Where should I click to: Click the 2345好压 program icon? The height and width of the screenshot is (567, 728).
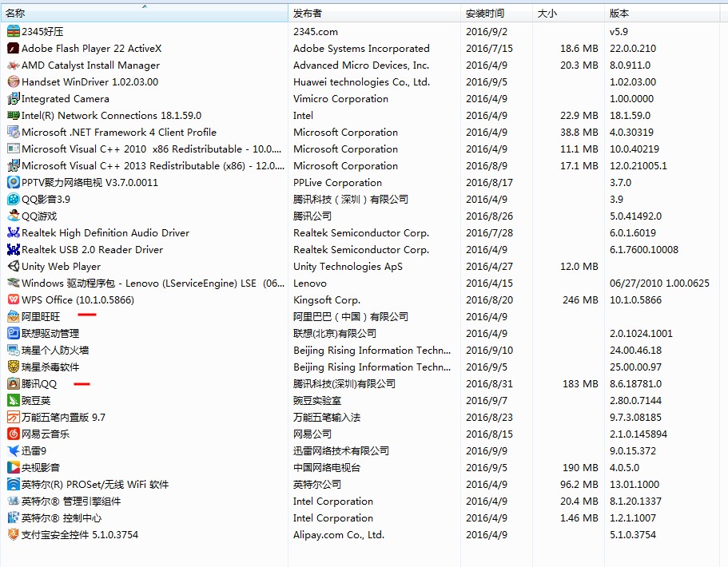tap(14, 32)
